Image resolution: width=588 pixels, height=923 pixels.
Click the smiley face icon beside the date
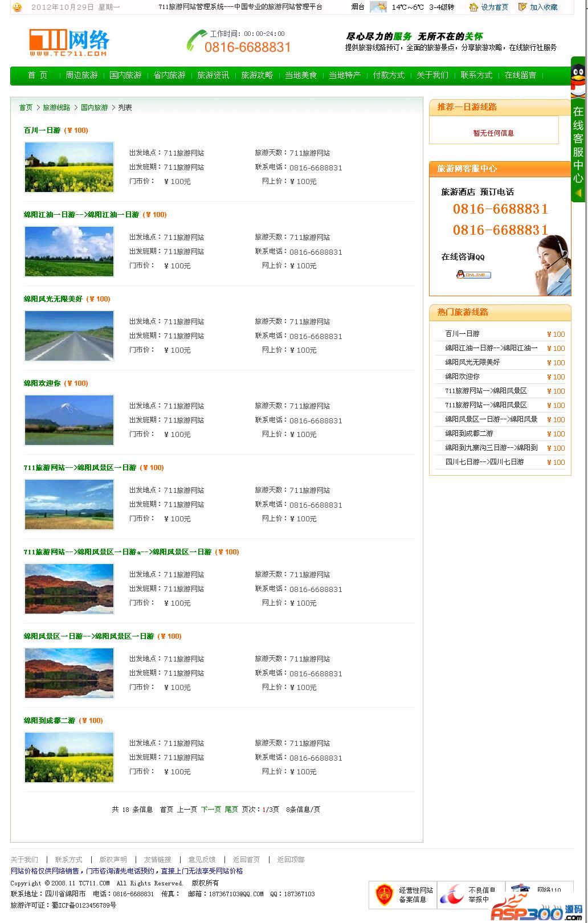(17, 7)
